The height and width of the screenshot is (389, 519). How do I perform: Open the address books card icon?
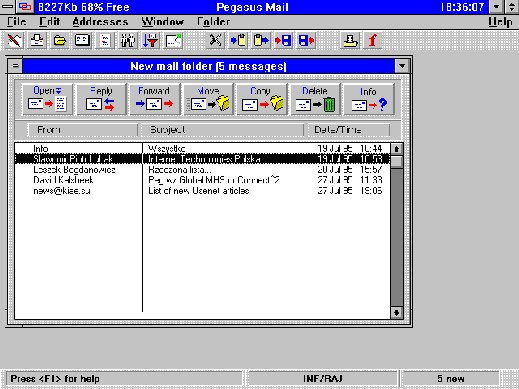(82, 41)
